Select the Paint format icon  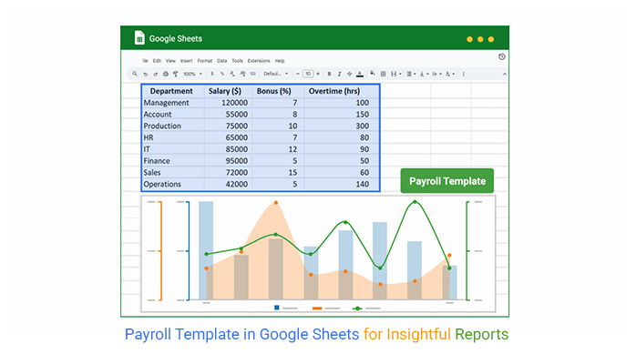point(176,74)
